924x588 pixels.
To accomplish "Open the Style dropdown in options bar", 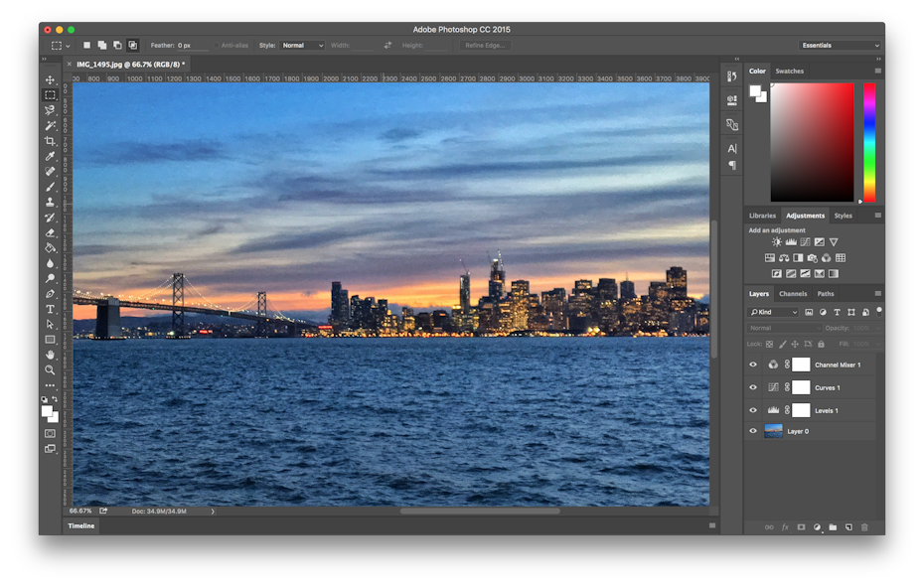I will coord(302,46).
